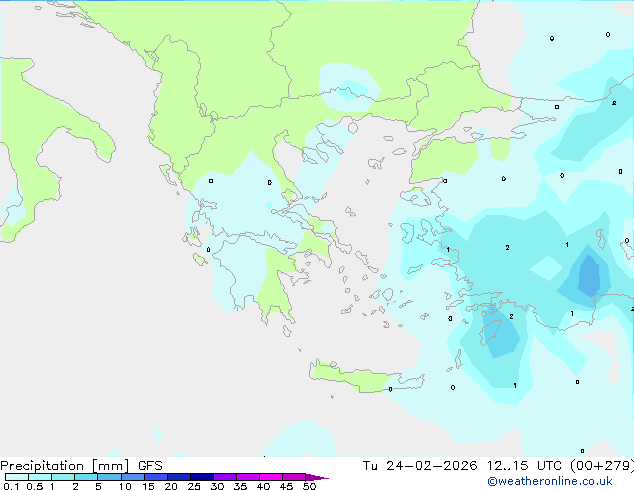Click the "[mm]" unit label
Image resolution: width=634 pixels, height=490 pixels.
click(x=110, y=466)
